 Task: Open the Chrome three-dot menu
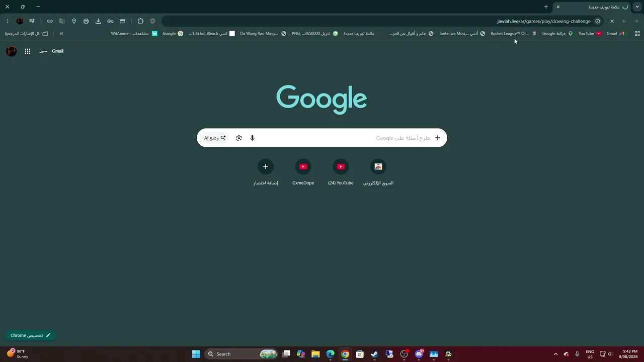coord(8,21)
